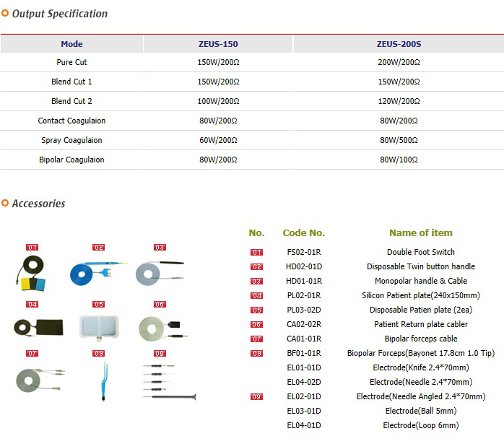Click the Monopolar handle & Cable image

click(160, 273)
